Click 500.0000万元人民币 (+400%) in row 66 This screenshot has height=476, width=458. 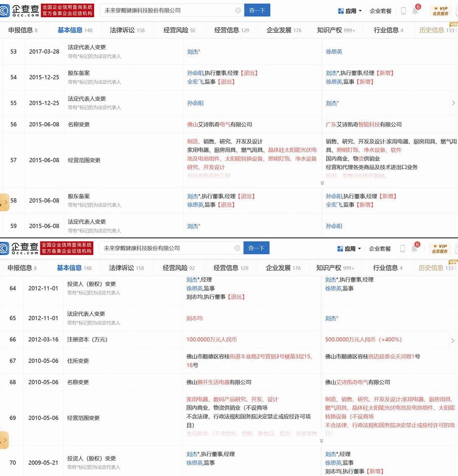point(363,340)
